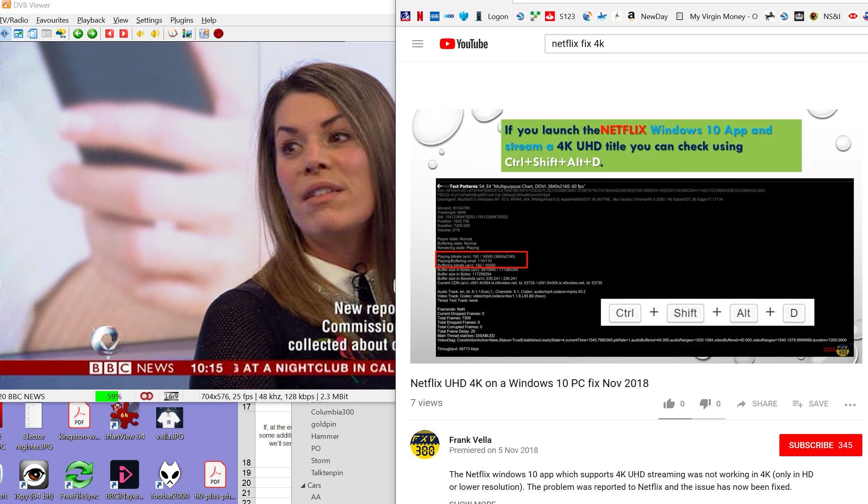Select goldpin in the tree list

coord(323,424)
